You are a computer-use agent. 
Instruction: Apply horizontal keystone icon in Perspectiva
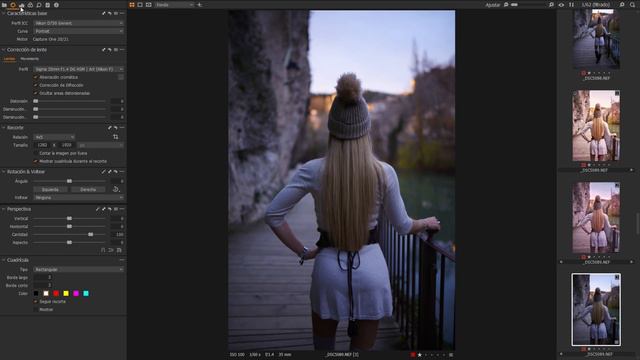tap(111, 250)
